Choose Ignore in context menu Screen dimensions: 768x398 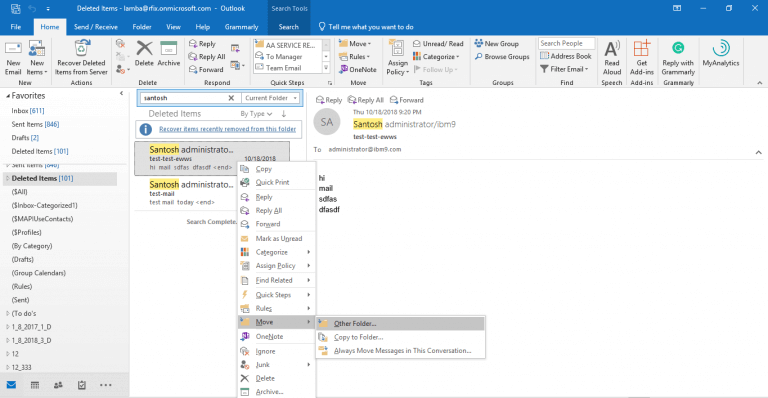coord(276,351)
